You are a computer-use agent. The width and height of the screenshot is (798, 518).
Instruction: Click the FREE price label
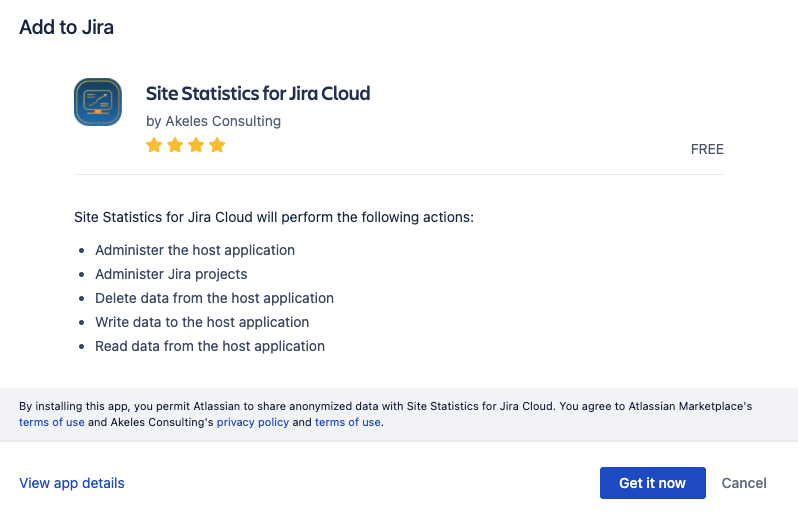tap(707, 149)
